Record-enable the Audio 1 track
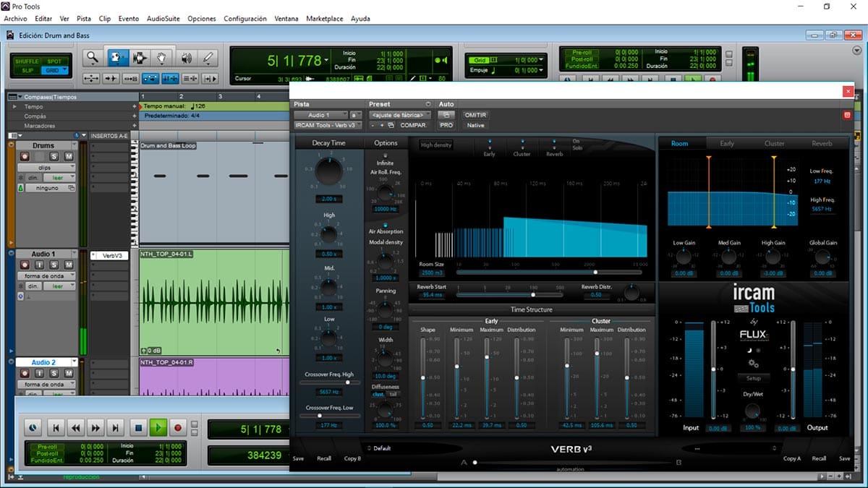Viewport: 868px width, 488px height. pos(25,265)
